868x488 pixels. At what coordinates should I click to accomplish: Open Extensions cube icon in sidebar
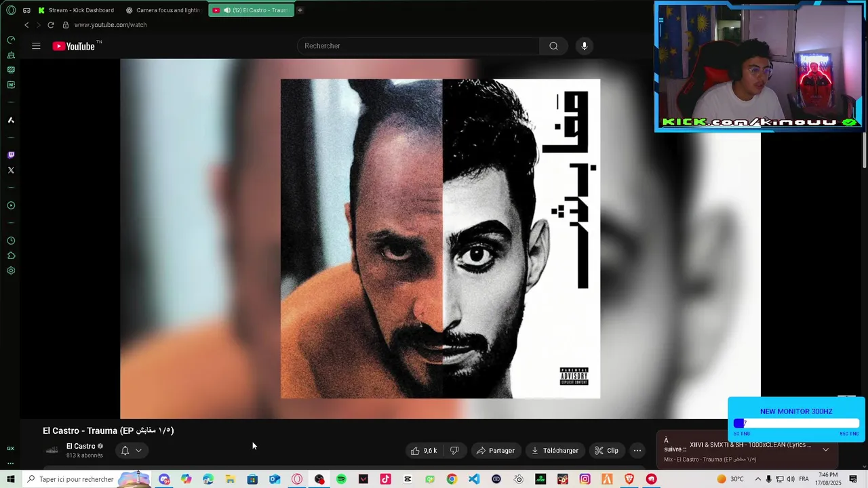pos(11,256)
